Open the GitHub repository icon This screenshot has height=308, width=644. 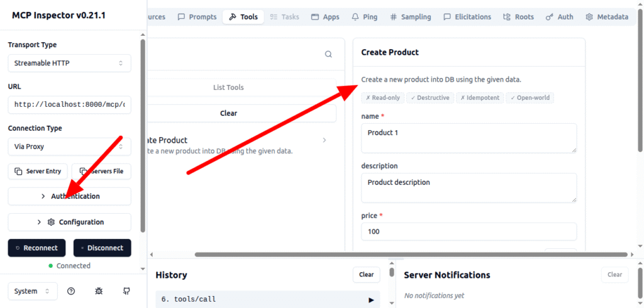click(126, 291)
